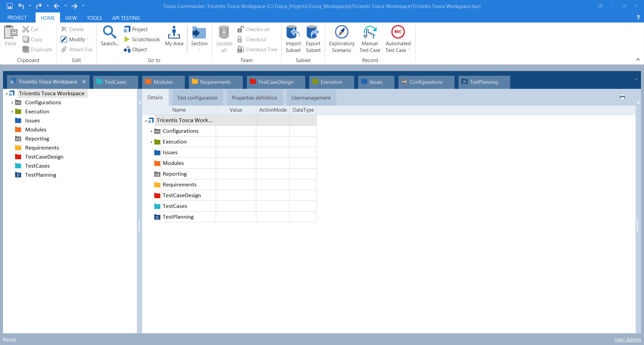Click the User: Admin link
The width and height of the screenshot is (644, 345).
coord(627,340)
